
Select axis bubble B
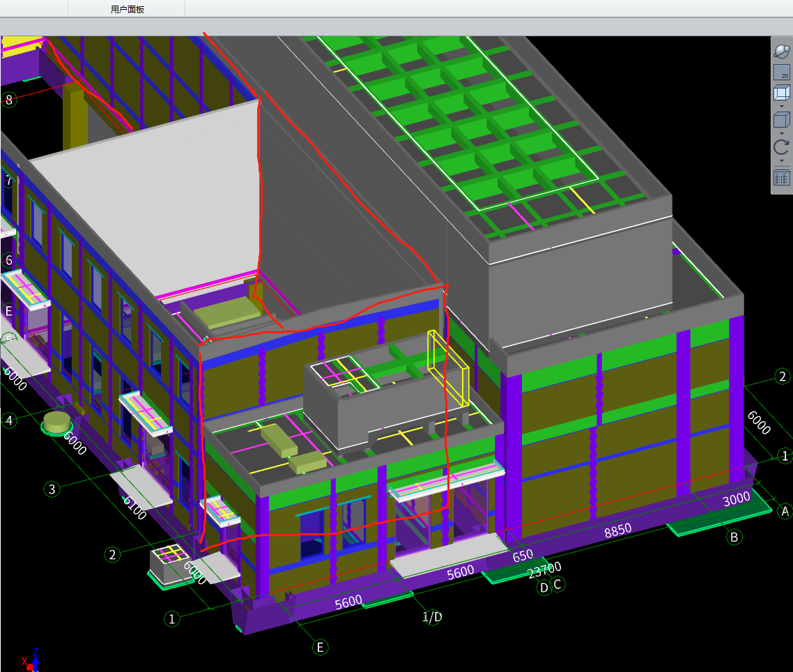[x=734, y=537]
